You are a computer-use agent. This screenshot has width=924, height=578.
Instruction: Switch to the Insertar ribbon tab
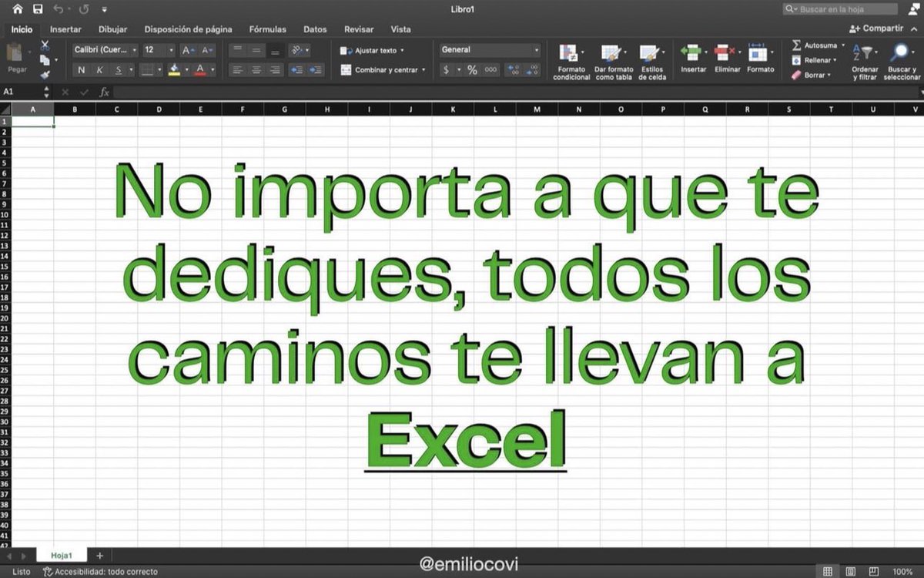click(65, 29)
